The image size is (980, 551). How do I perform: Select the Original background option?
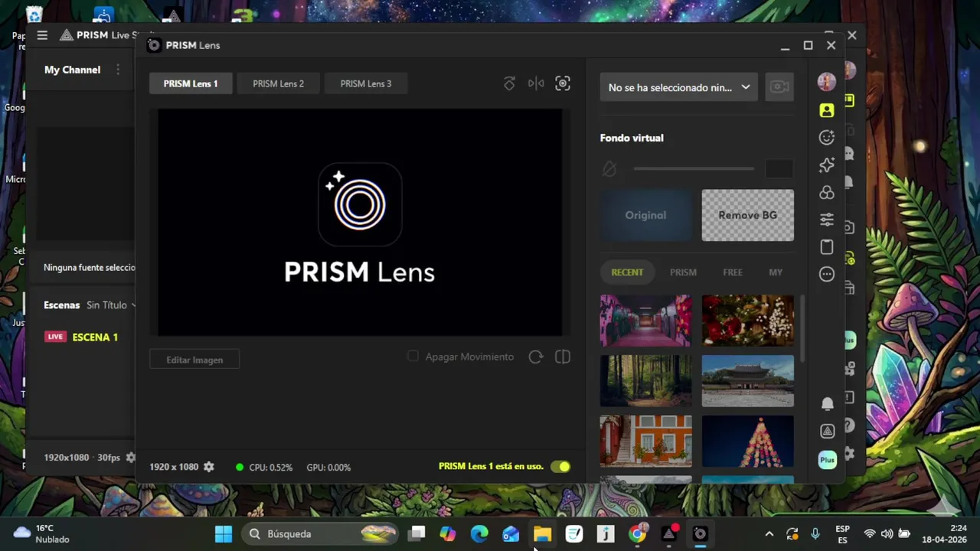pyautogui.click(x=645, y=215)
